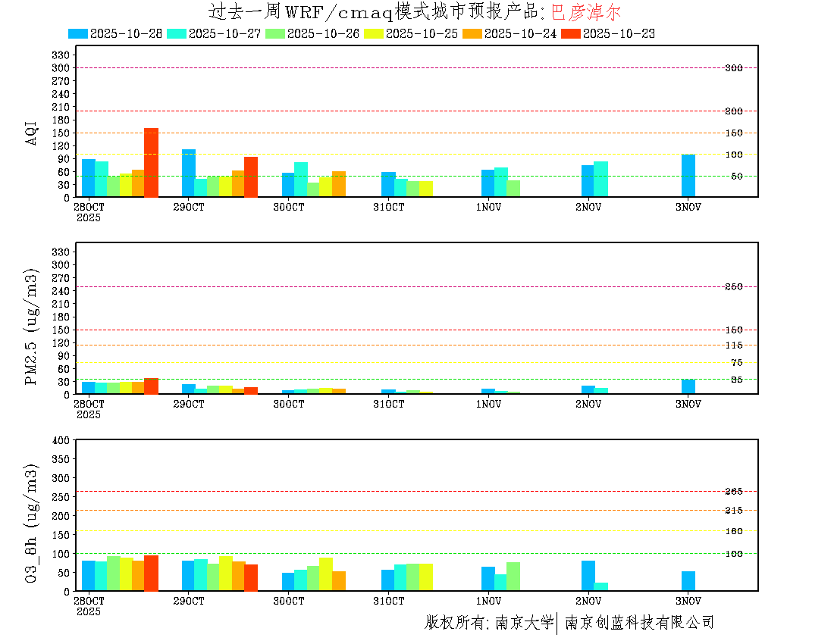Click the cyan 2025-10-27 legend swatch
The width and height of the screenshot is (834, 644).
pos(176,33)
